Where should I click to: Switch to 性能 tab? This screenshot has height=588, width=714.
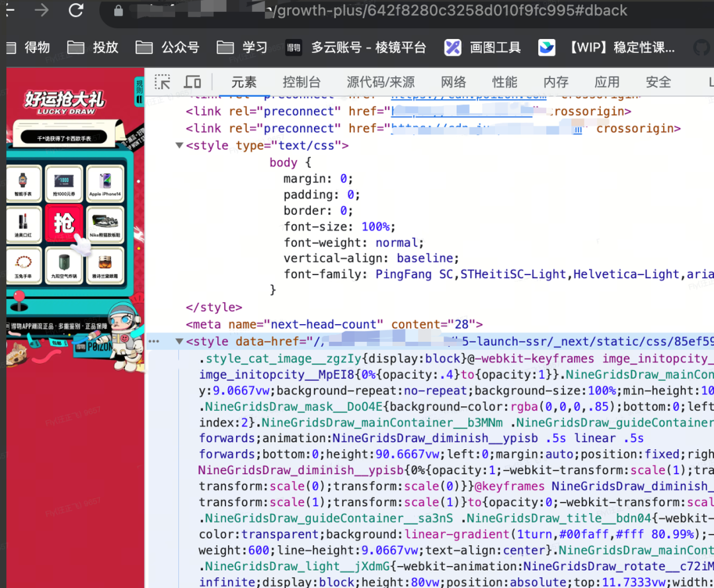click(504, 83)
